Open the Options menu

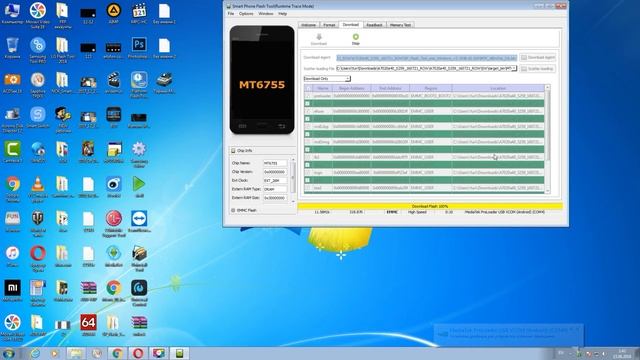[x=246, y=13]
